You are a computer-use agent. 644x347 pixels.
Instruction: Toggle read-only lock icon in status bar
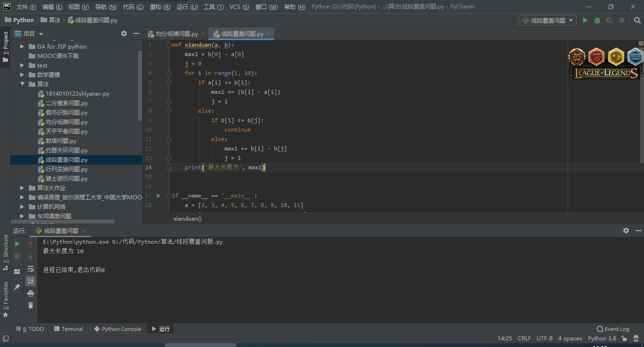[624, 338]
